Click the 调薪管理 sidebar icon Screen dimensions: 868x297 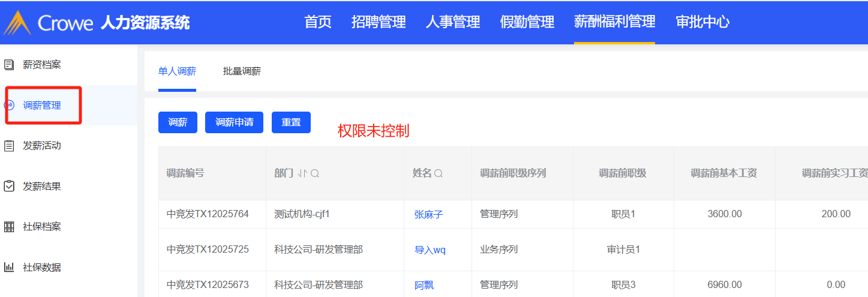(9, 106)
